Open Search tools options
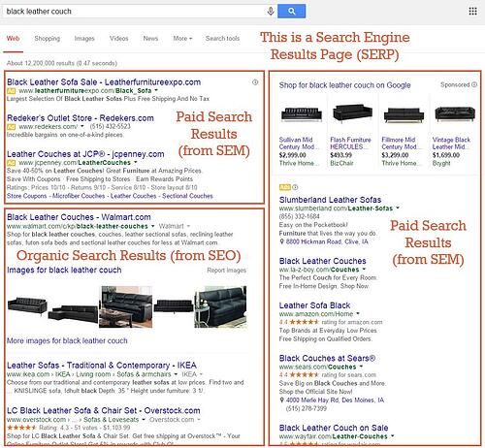The width and height of the screenshot is (485, 448). 222,39
